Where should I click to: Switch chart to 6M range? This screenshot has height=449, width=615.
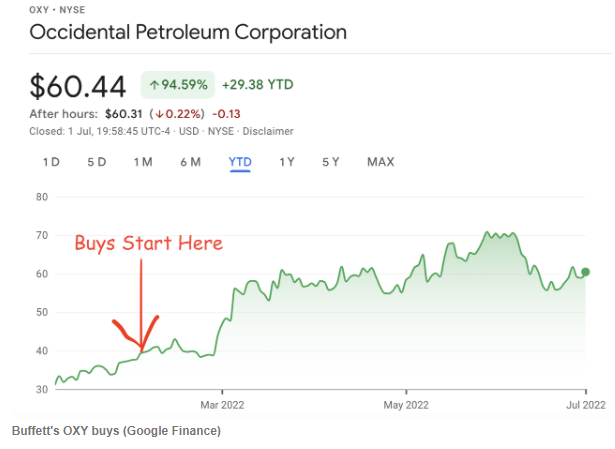tap(191, 162)
